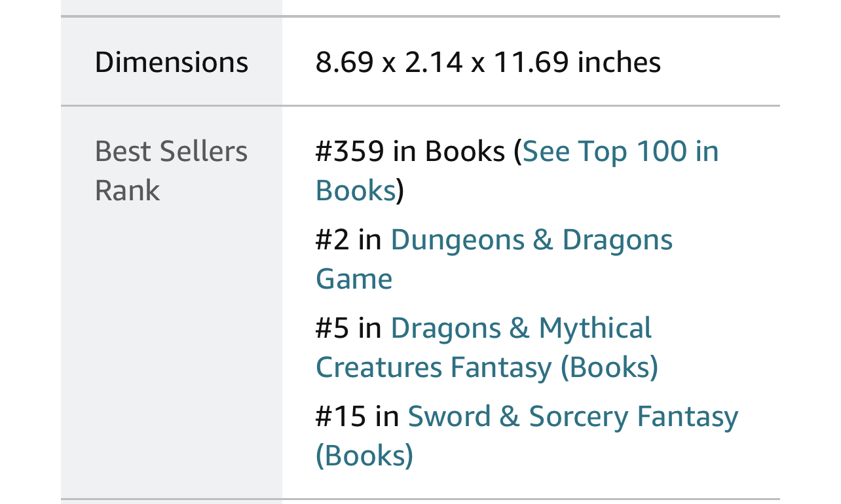Click the #15 in rank text

pos(357,416)
